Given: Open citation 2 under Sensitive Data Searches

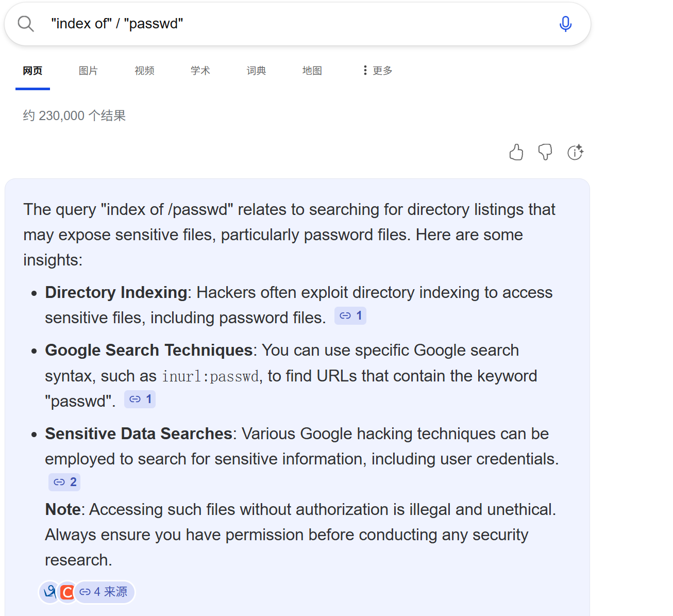Looking at the screenshot, I should [x=64, y=482].
